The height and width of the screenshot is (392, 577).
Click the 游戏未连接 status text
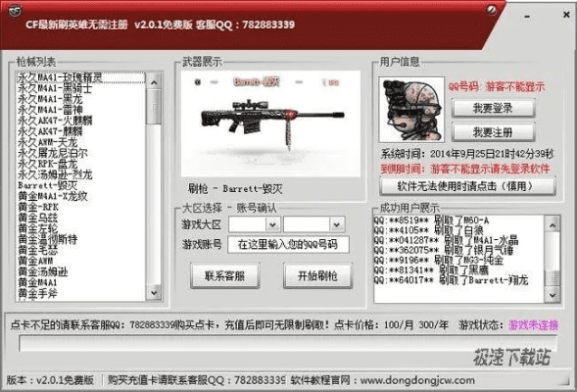pos(534,325)
